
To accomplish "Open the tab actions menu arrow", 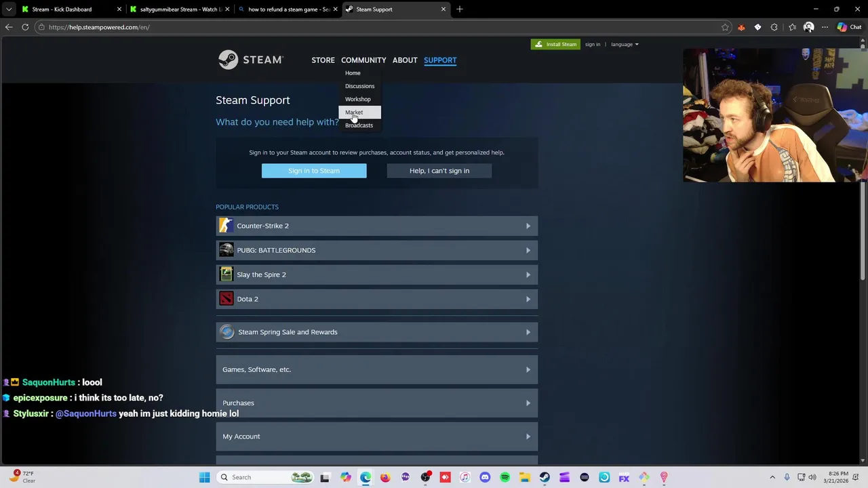I will click(x=9, y=9).
